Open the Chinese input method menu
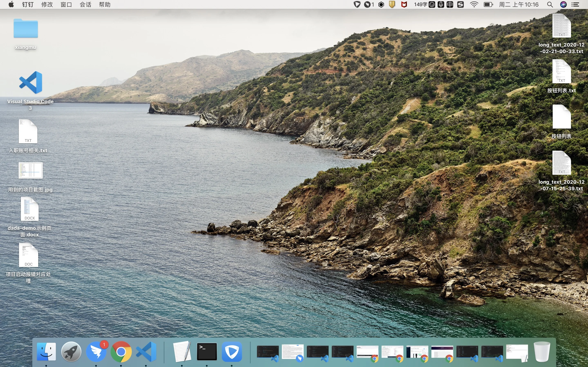This screenshot has width=588, height=367. tap(450, 5)
